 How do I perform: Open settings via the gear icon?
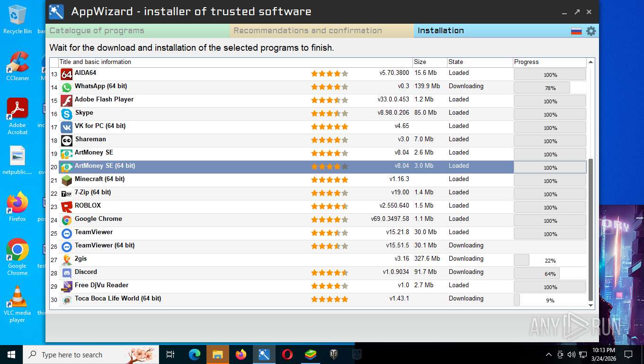pyautogui.click(x=591, y=31)
